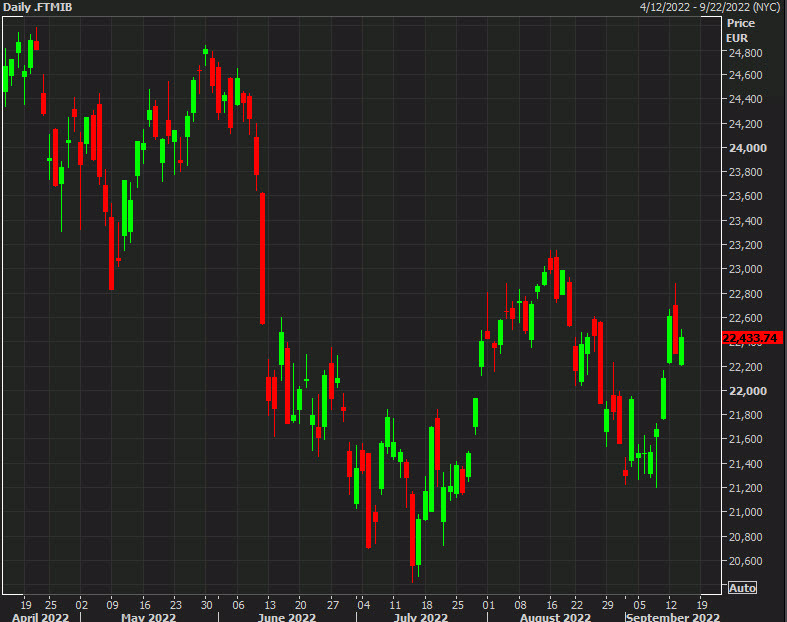
Task: Select the July 2022 month label
Action: coord(421,617)
